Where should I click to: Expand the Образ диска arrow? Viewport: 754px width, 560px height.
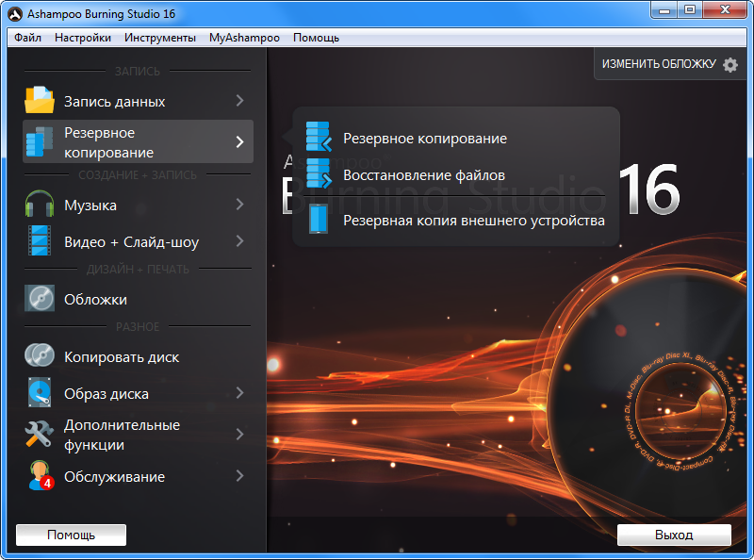tap(240, 393)
